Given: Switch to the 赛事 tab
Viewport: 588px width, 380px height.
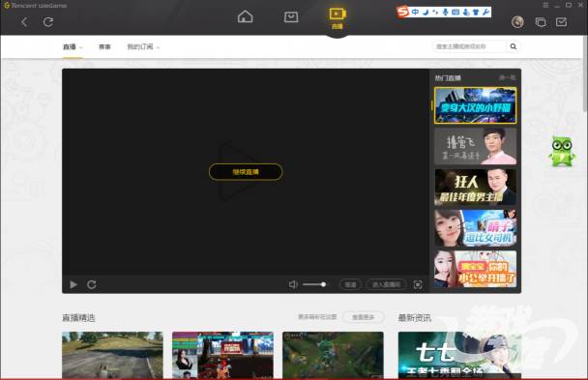Looking at the screenshot, I should [104, 46].
